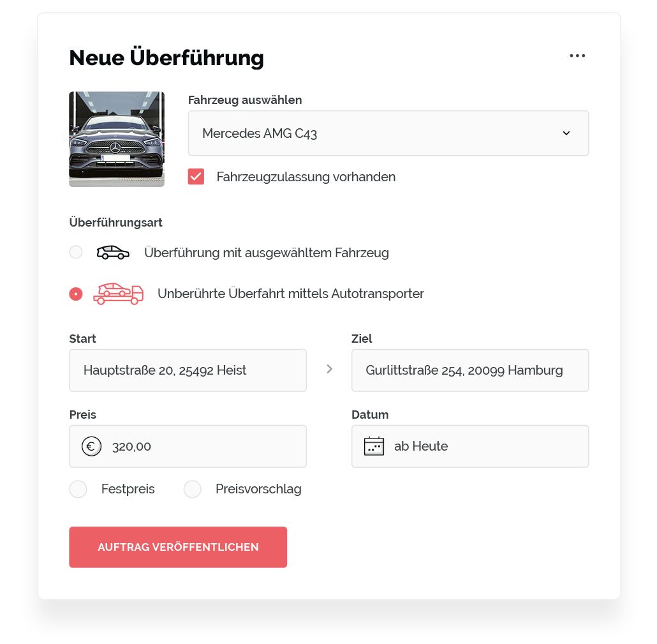Select the Preisvorschlag radio option
Image resolution: width=657 pixels, height=644 pixels.
pos(193,489)
